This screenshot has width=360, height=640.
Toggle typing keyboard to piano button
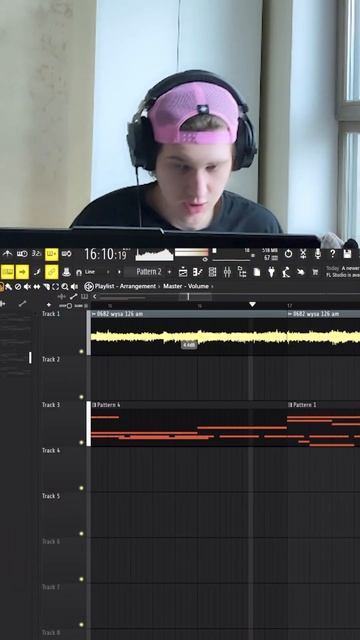7,272
